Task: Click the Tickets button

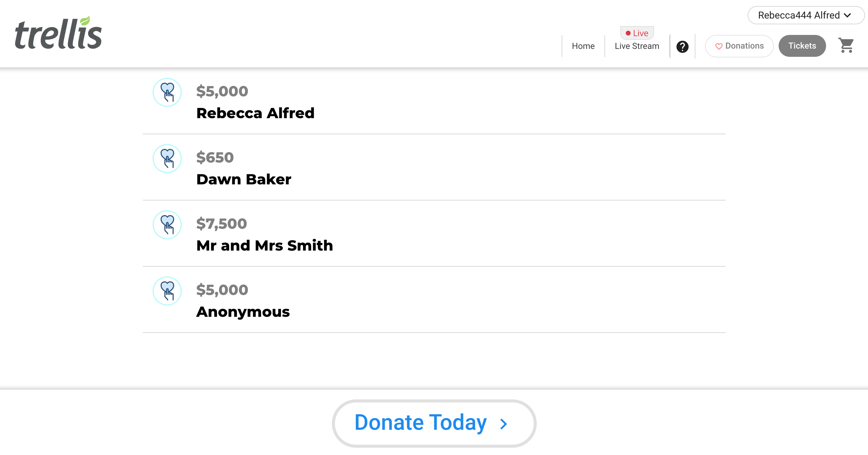Action: coord(802,46)
